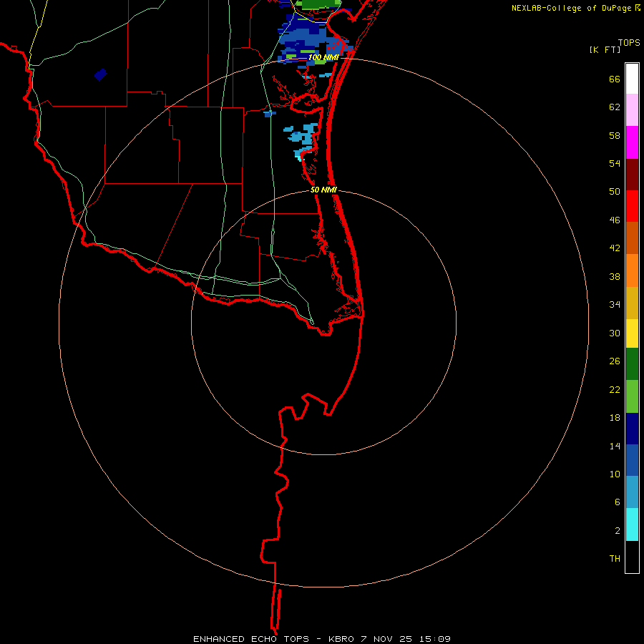
Task: Click the 10 value on the legend
Action: pos(615,474)
